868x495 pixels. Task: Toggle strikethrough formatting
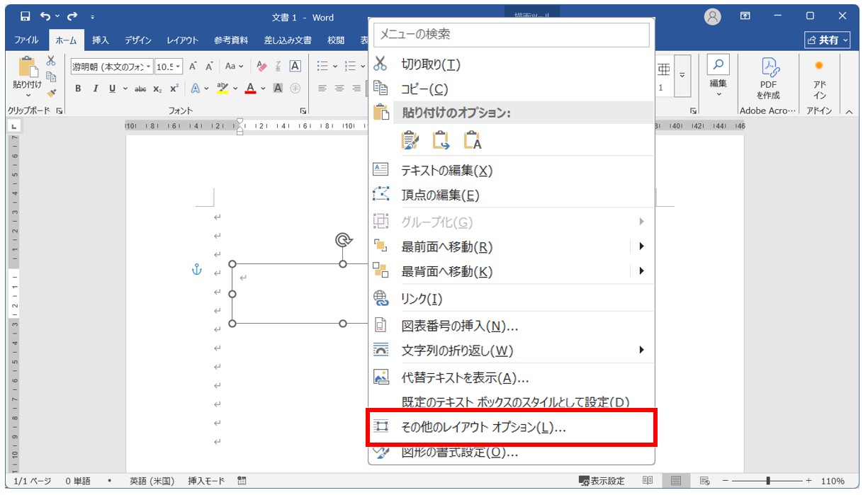(x=140, y=89)
